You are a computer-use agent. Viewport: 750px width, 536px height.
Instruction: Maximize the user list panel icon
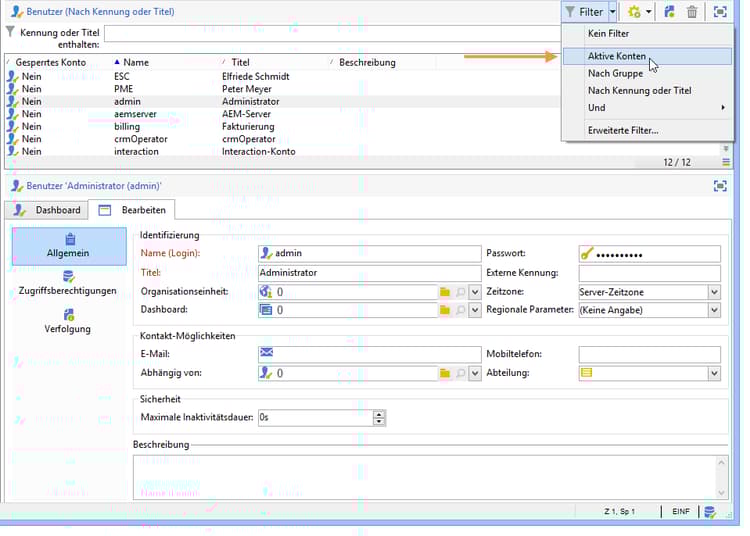pyautogui.click(x=720, y=12)
